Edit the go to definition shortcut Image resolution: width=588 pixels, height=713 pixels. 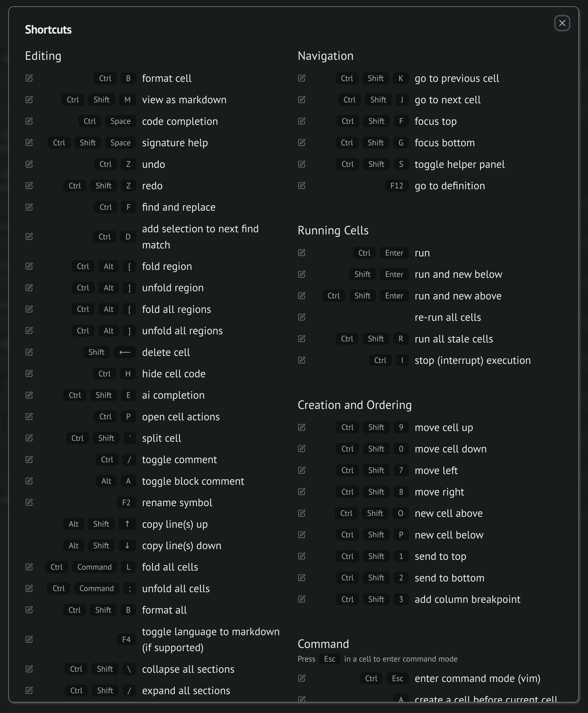302,186
